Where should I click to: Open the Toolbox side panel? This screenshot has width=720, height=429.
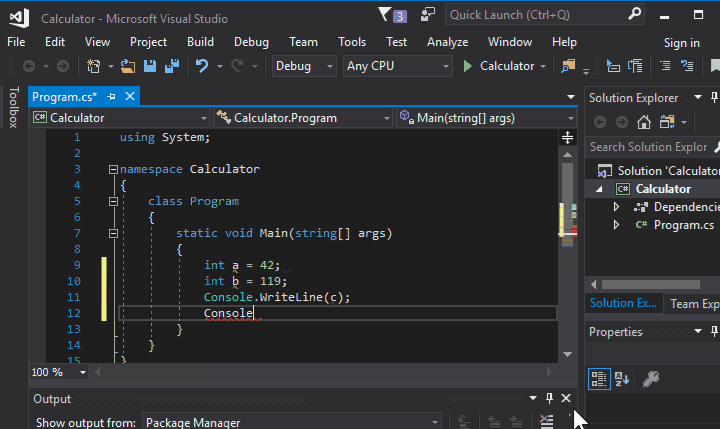point(13,107)
